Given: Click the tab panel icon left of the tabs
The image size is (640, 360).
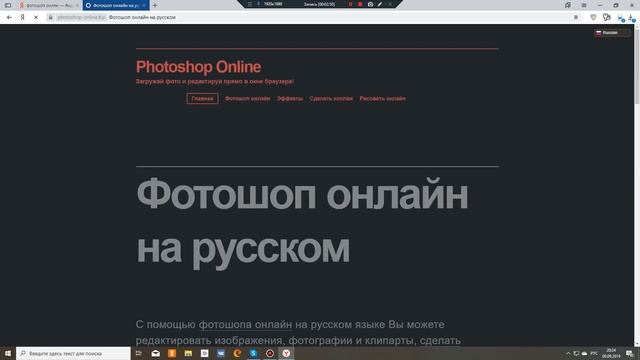Looking at the screenshot, I should [x=8, y=5].
